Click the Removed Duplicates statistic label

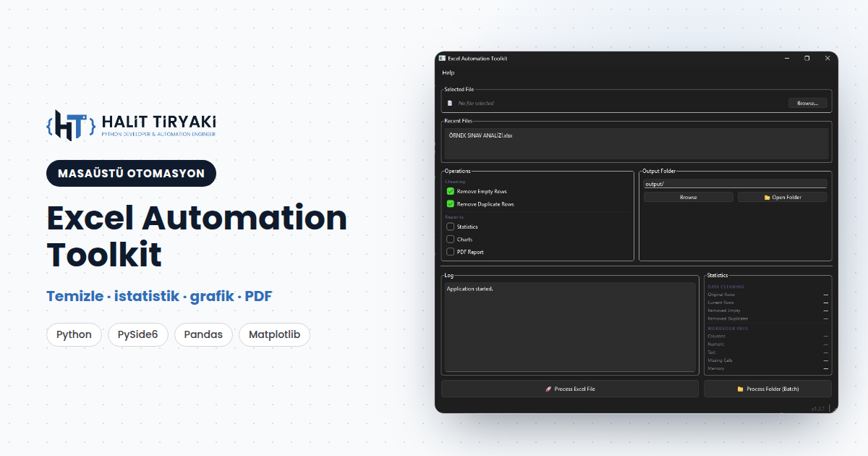pyautogui.click(x=728, y=318)
